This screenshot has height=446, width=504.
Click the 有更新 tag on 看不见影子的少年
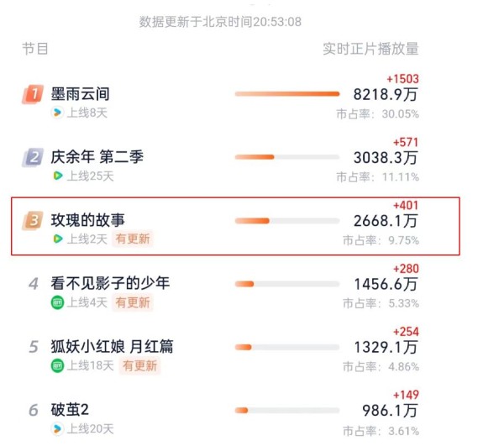pos(133,302)
